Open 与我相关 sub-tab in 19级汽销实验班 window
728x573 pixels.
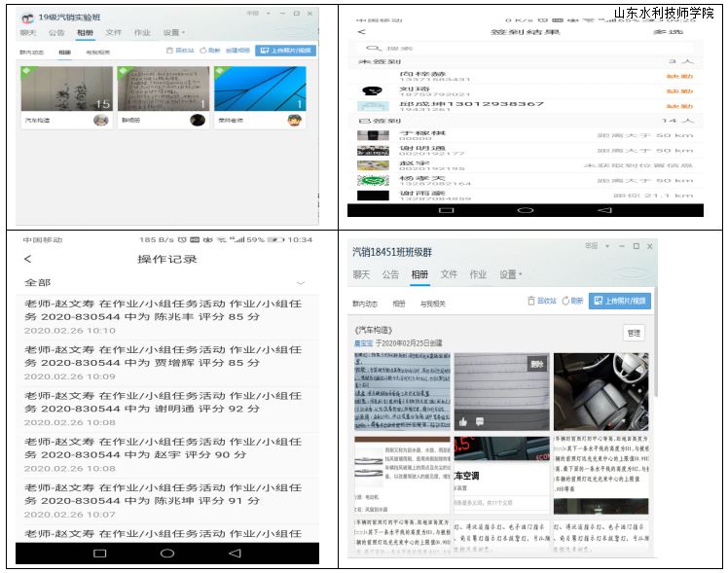coord(97,52)
